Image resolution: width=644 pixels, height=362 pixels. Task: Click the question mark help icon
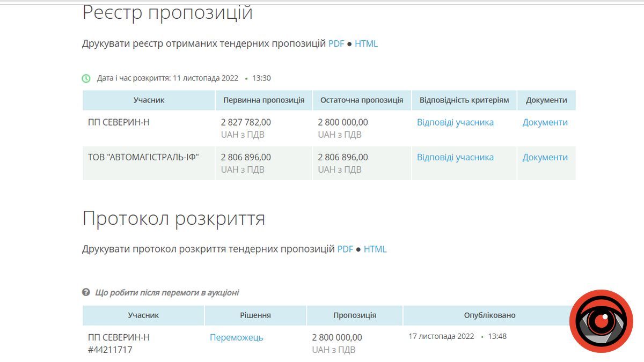click(x=85, y=292)
